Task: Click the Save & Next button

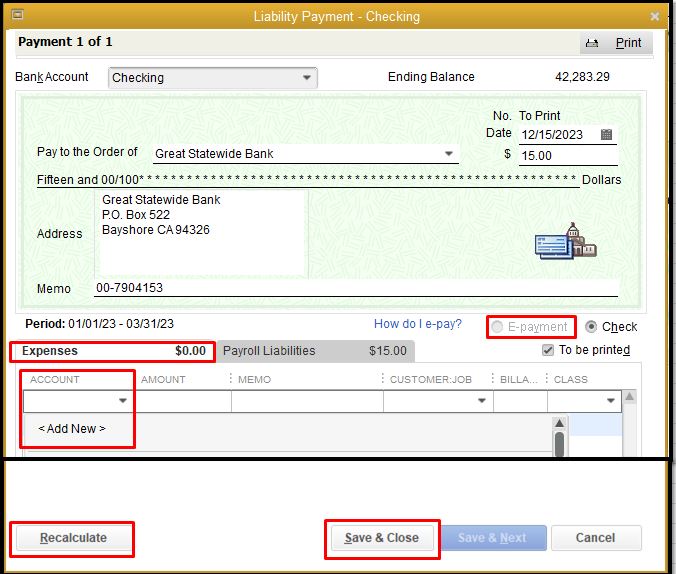Action: [492, 538]
